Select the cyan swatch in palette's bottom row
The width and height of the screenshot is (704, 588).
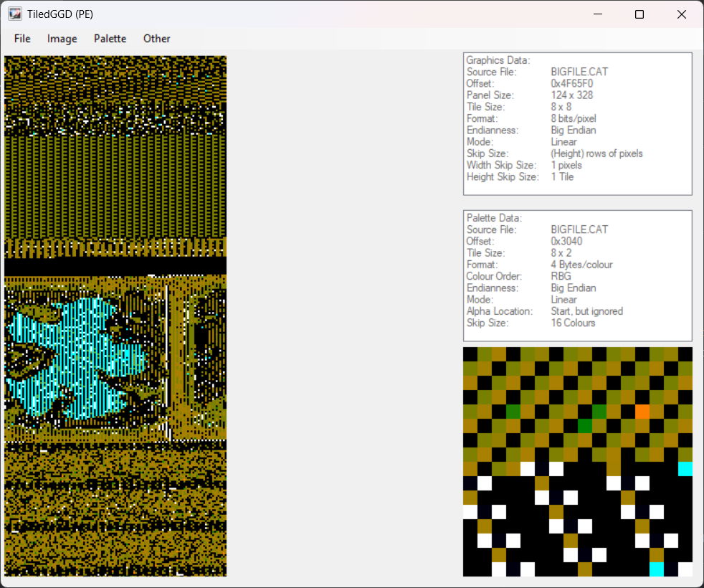[x=657, y=569]
